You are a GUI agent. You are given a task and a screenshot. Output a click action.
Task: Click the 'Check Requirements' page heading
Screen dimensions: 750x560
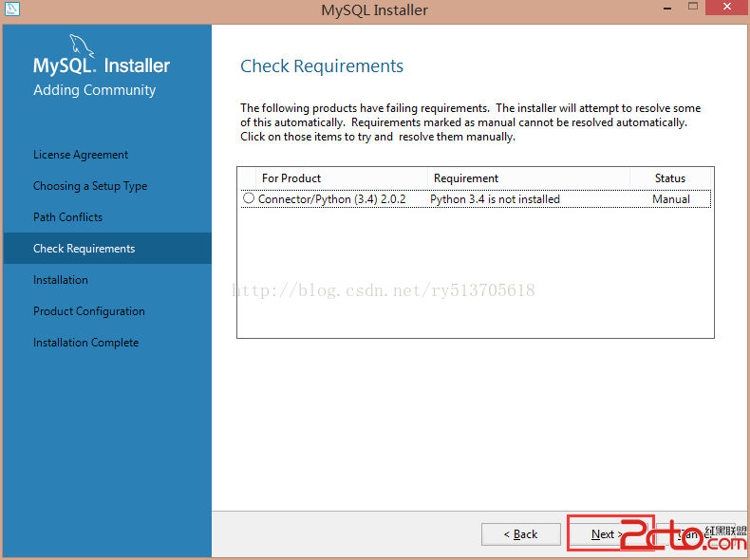click(322, 66)
